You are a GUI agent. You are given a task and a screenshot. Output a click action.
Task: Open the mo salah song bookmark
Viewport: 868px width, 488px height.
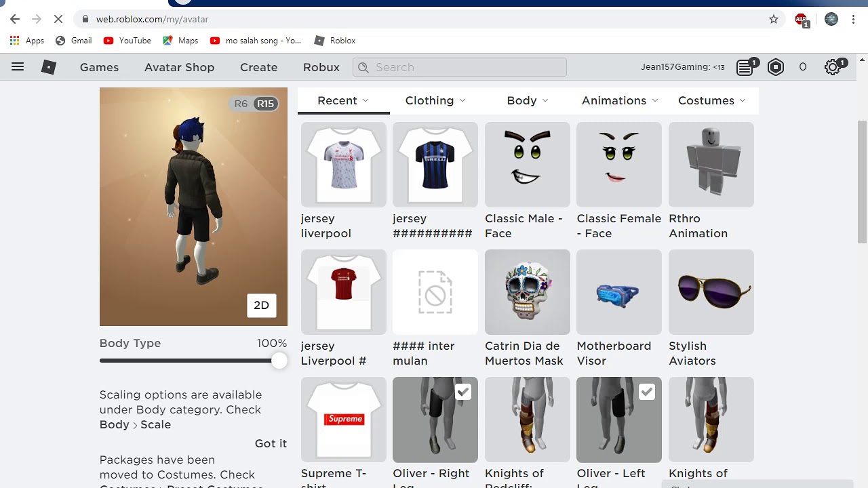(256, 41)
